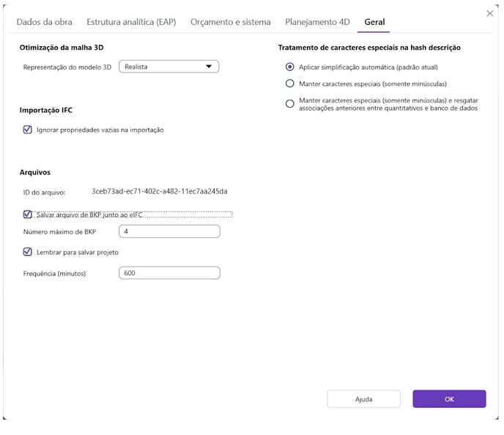Viewport: 504px width, 435px height.
Task: Click the Número máximo de BKP field
Action: tap(168, 231)
